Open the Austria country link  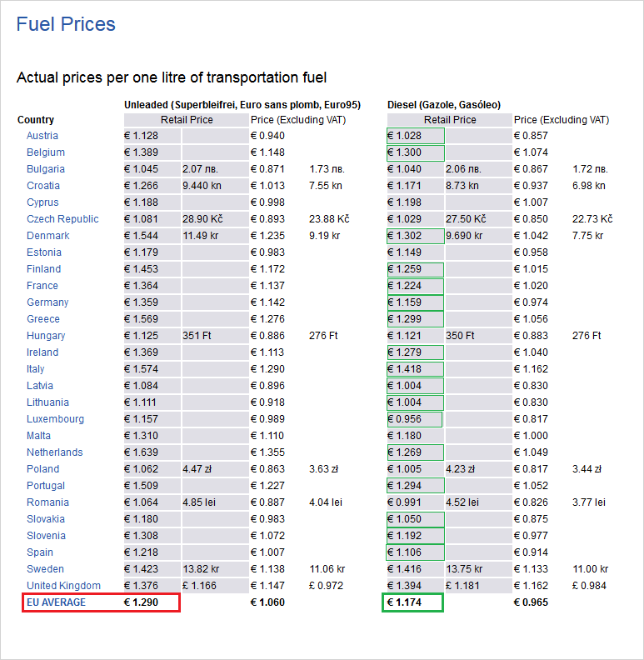(x=42, y=136)
